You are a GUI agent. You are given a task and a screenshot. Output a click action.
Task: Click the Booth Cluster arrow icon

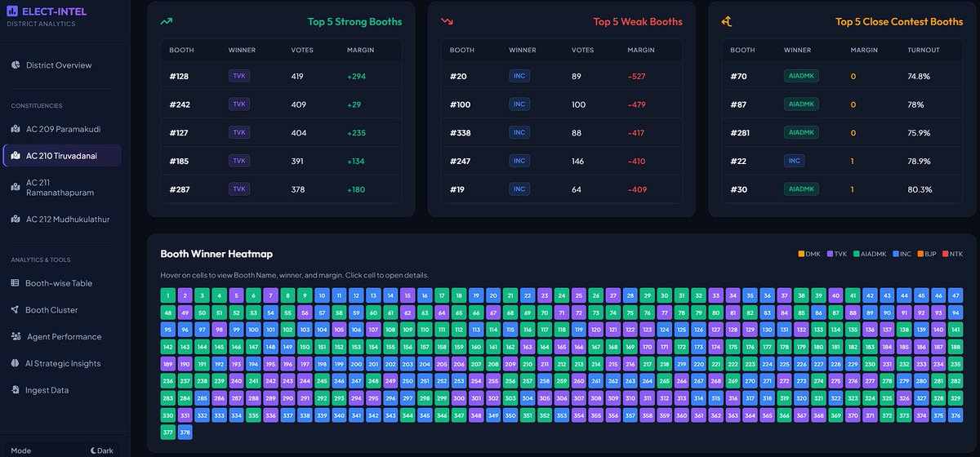[16, 310]
